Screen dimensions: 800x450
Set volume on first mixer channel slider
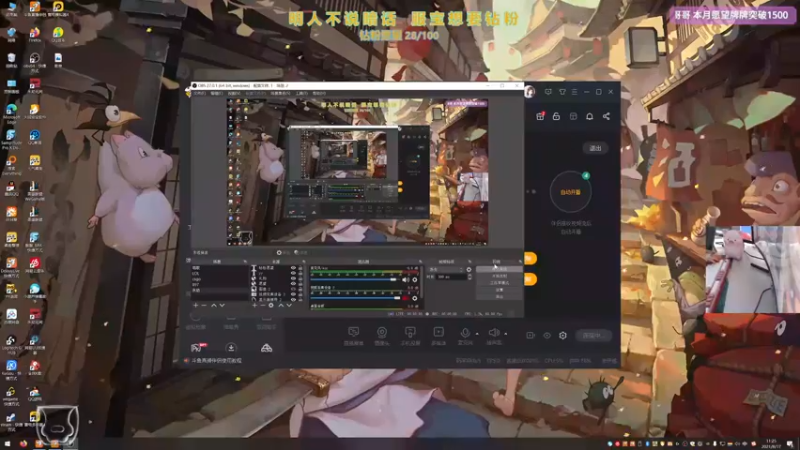coord(354,280)
